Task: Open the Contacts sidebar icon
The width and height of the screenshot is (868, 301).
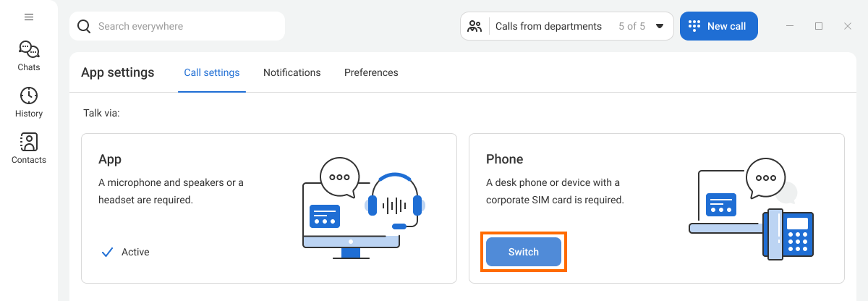Action: (x=29, y=142)
